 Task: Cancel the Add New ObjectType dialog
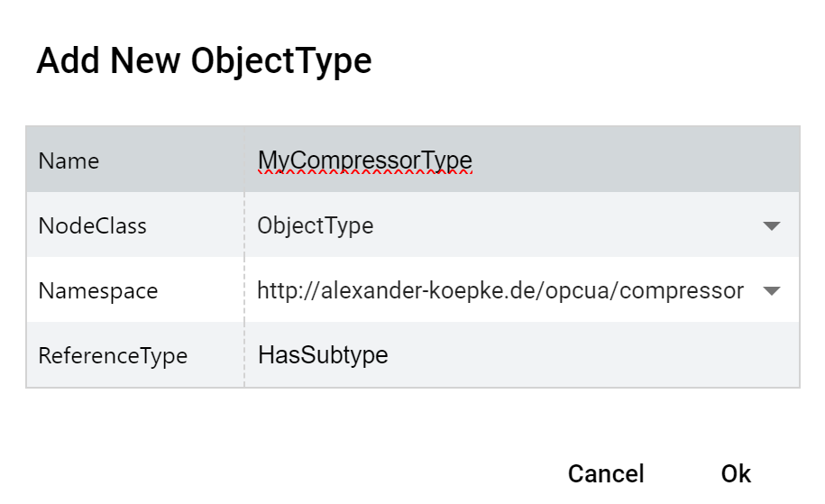point(606,474)
